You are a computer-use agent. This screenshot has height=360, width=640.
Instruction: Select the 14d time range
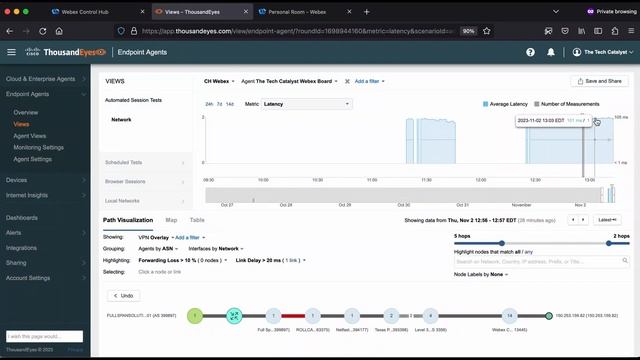point(230,104)
